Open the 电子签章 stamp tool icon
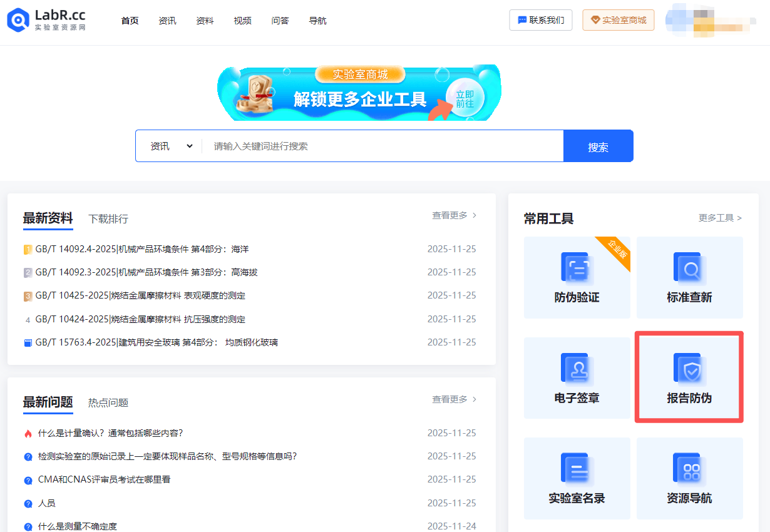This screenshot has height=532, width=770. pos(577,369)
